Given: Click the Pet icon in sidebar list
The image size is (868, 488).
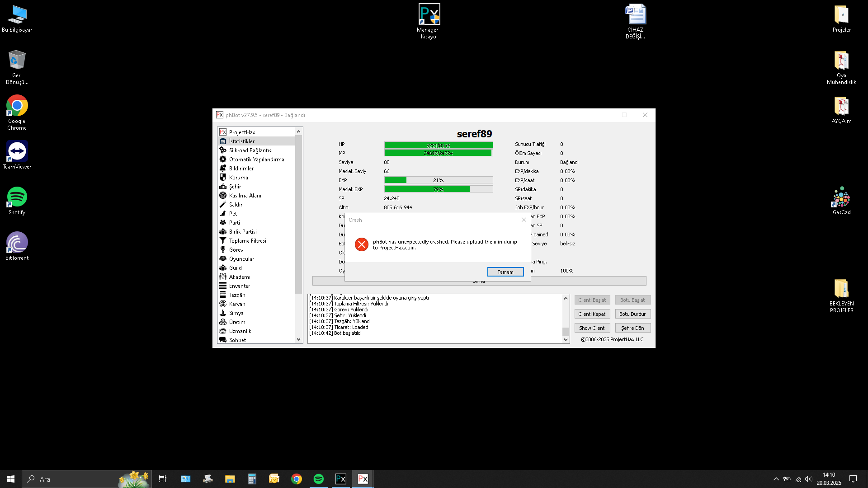Looking at the screenshot, I should click(223, 213).
